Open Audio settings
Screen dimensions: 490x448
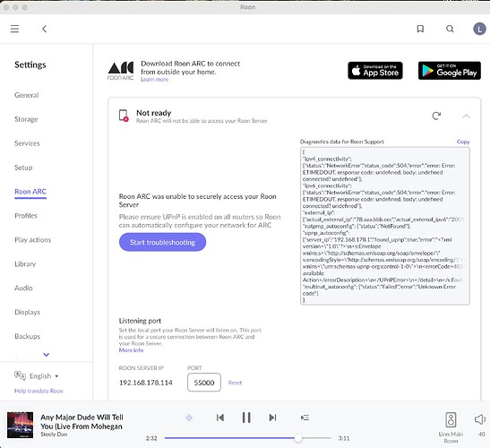[23, 288]
